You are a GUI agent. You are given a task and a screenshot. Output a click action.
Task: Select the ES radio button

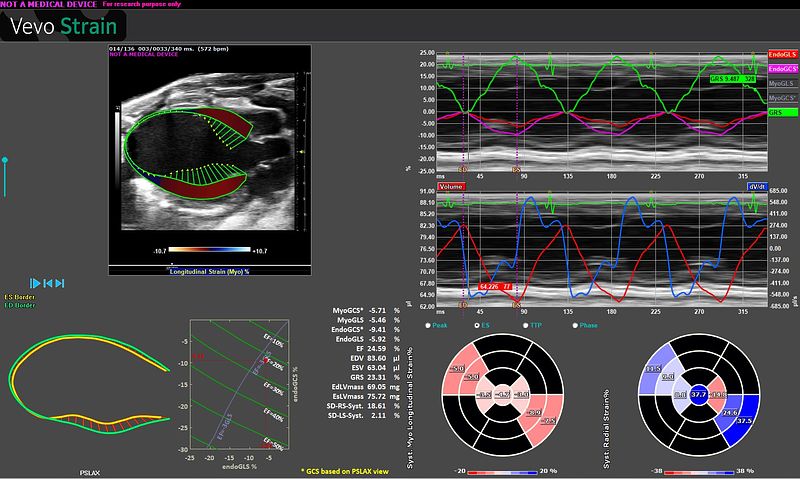click(x=478, y=326)
